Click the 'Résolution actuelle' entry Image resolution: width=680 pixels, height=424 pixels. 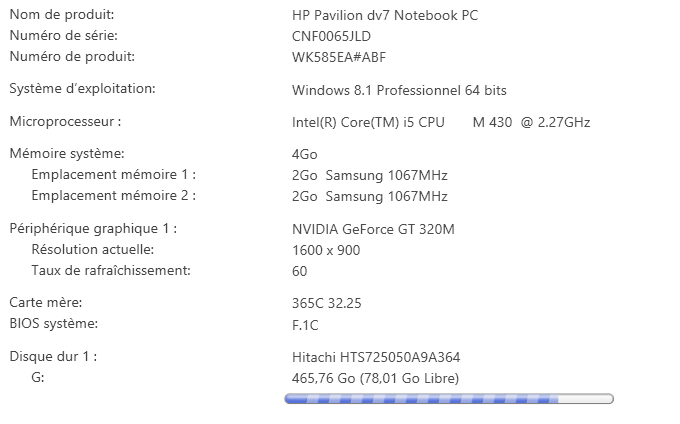tap(93, 249)
